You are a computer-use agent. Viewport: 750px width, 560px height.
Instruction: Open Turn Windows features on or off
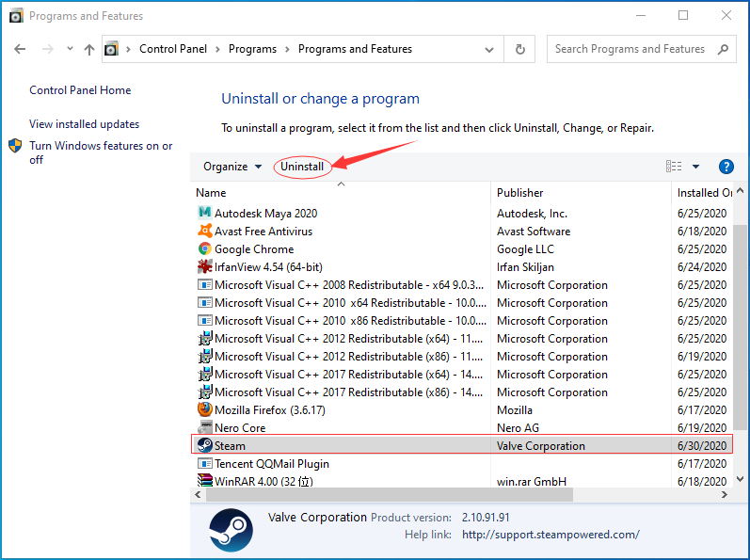tap(101, 152)
